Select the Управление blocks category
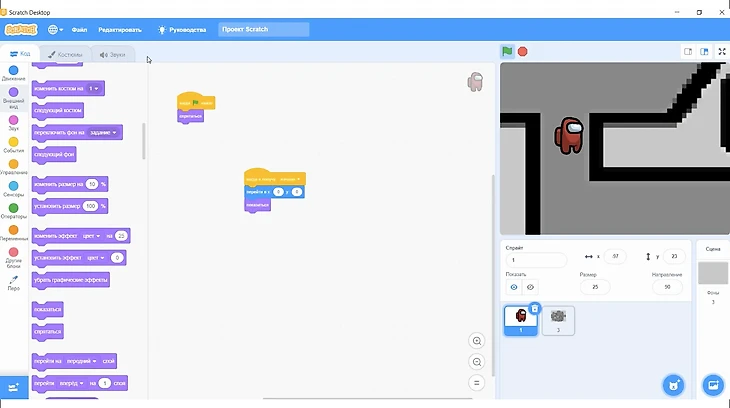 click(14, 167)
